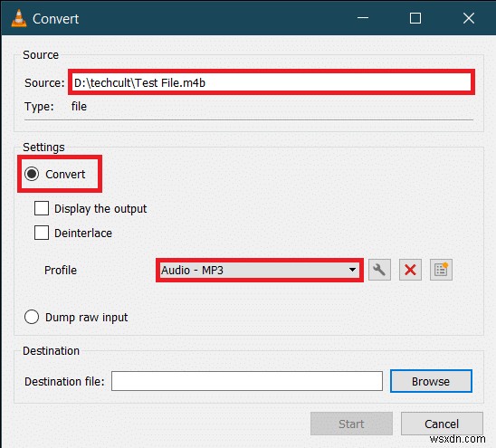Open the Audio - MP3 profile dropdown
Viewport: 496px width, 448px height.
[x=260, y=270]
